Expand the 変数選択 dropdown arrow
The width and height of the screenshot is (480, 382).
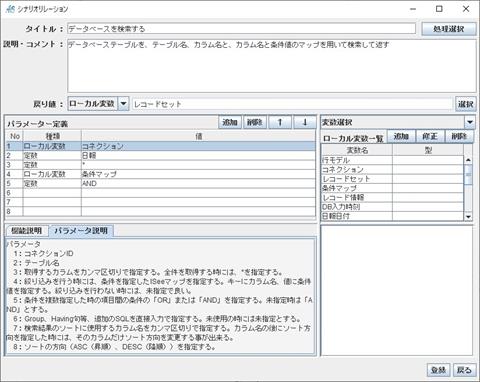pos(470,122)
